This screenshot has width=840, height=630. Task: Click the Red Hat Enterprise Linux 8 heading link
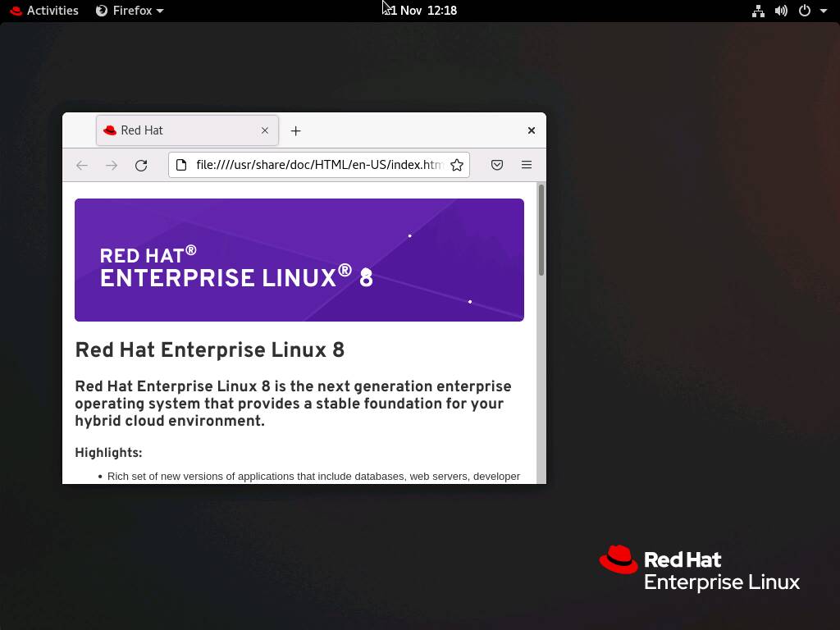[209, 350]
